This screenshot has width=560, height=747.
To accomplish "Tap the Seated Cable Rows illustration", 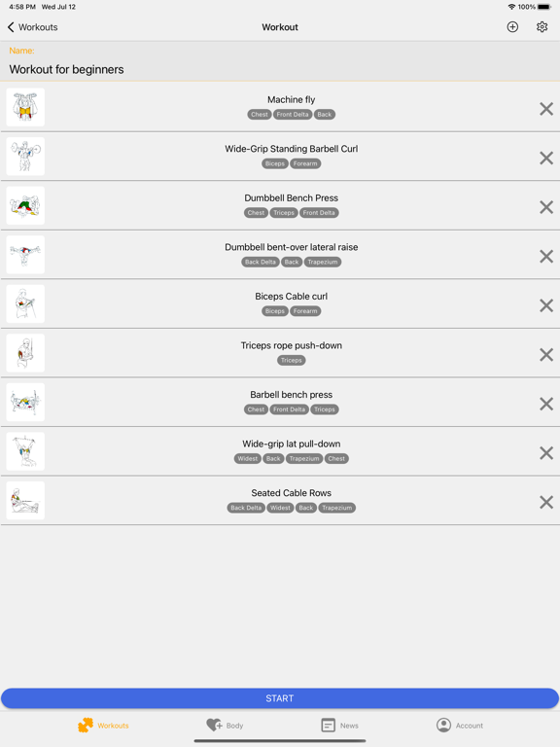I will click(25, 500).
